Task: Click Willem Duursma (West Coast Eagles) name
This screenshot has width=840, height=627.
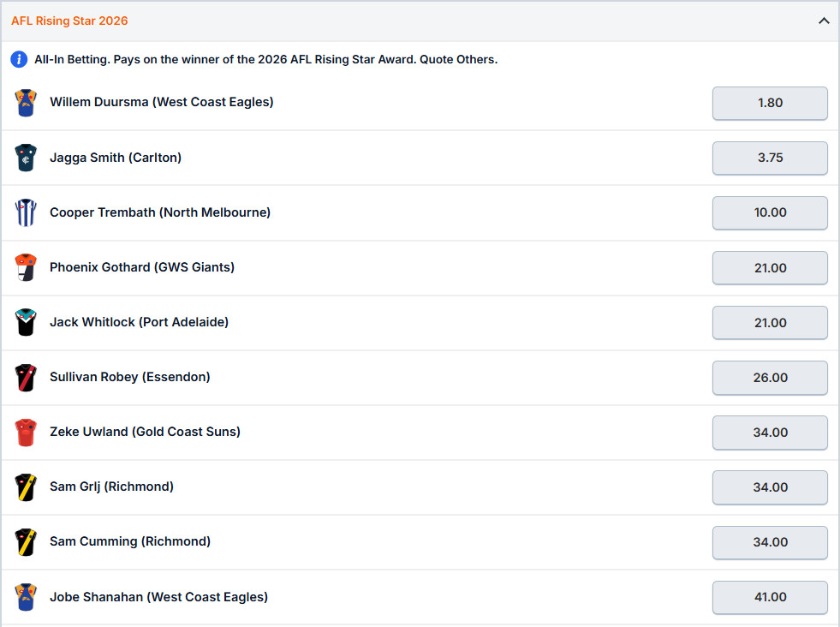Action: [x=161, y=102]
